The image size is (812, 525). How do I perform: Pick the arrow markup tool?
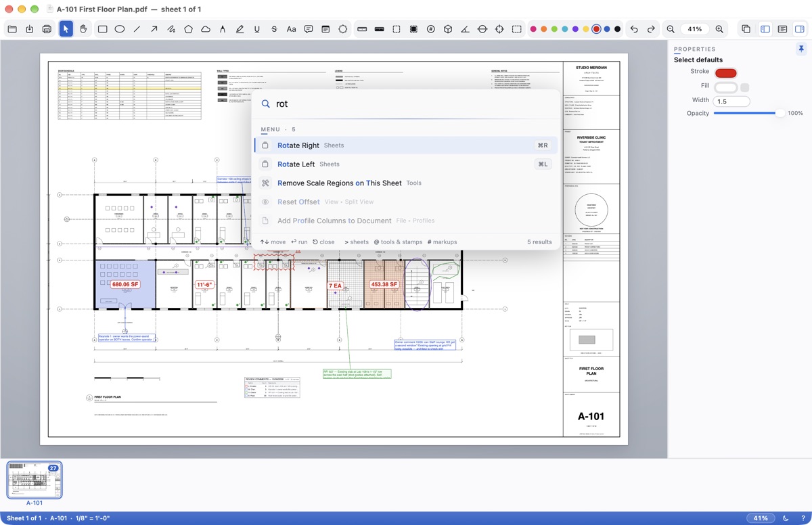[154, 29]
